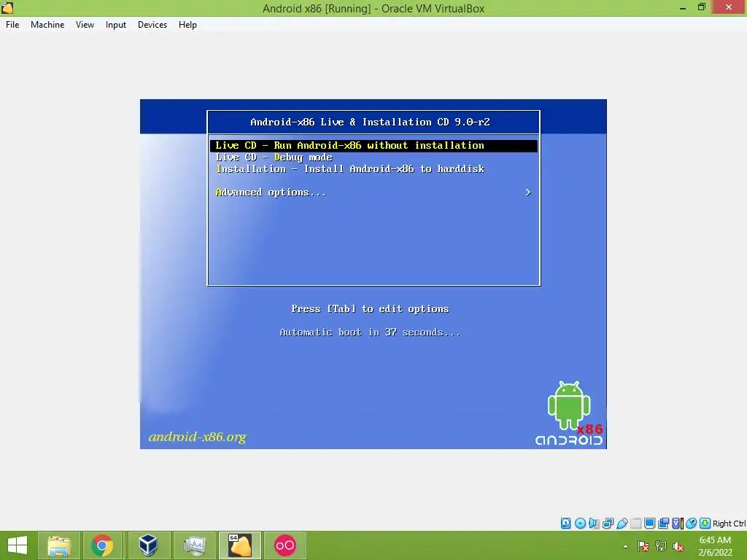747x560 pixels.
Task: Select Live CD Debug mode entry
Action: 274,157
